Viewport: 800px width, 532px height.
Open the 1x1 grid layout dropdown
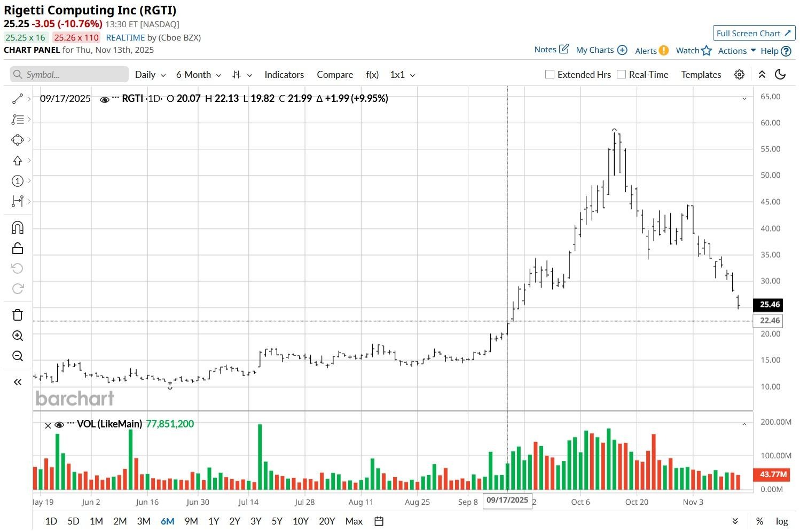click(402, 75)
